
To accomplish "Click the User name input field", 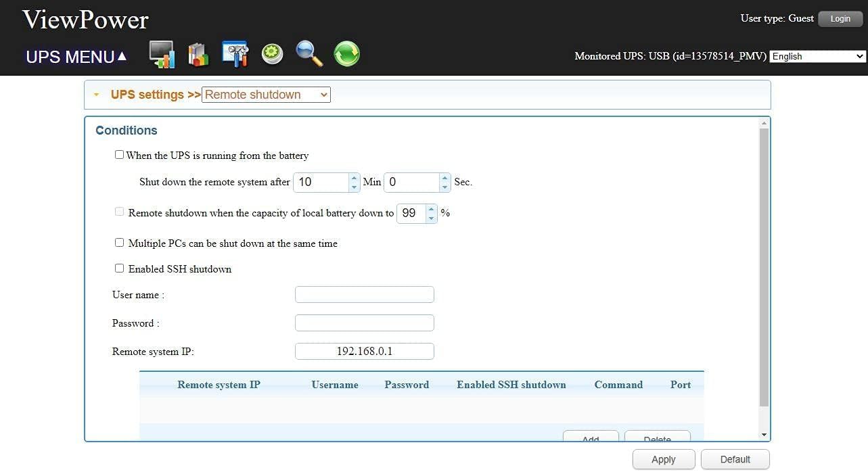I will point(365,294).
